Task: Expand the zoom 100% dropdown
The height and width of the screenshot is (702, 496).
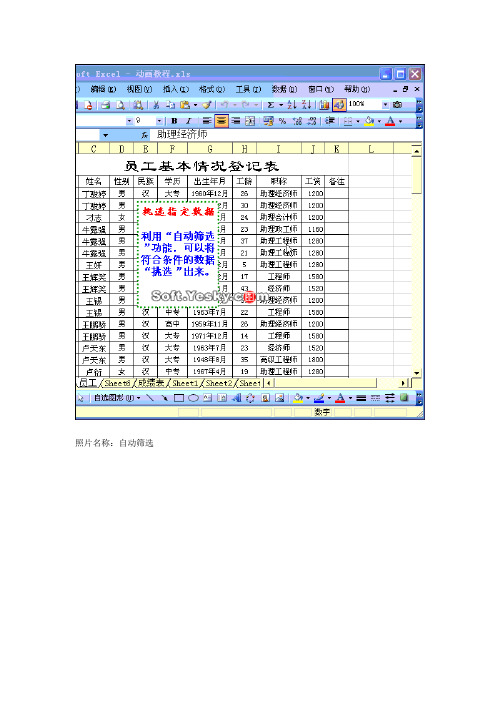Action: (x=385, y=105)
